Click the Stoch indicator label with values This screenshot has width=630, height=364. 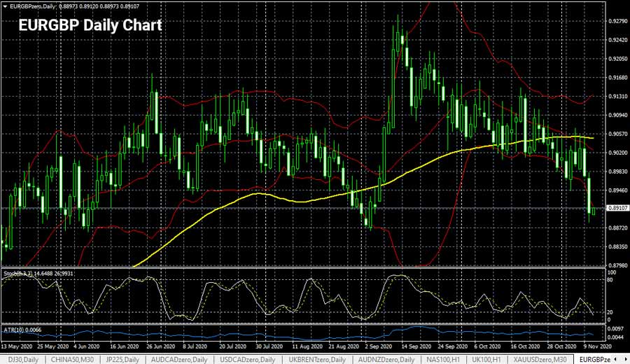pyautogui.click(x=38, y=274)
